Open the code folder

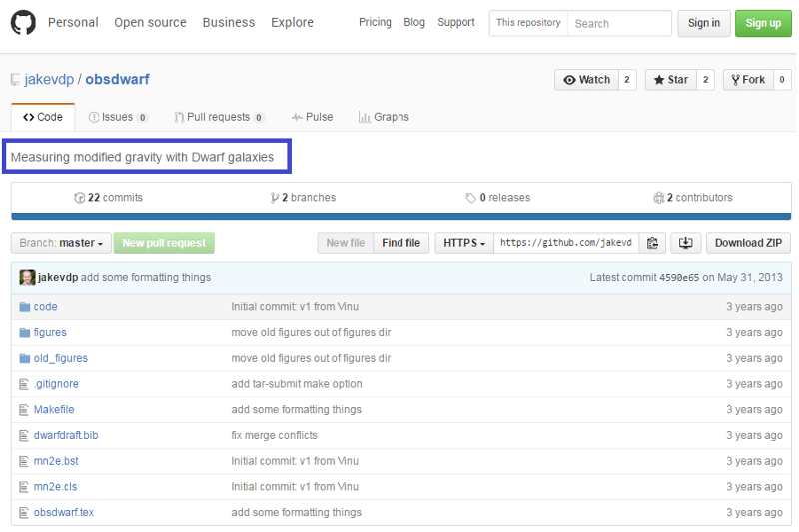tap(45, 307)
